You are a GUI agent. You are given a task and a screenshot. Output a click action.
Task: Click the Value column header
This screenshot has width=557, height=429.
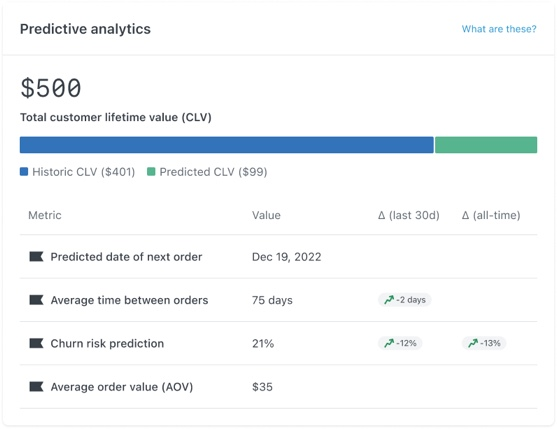coord(266,215)
